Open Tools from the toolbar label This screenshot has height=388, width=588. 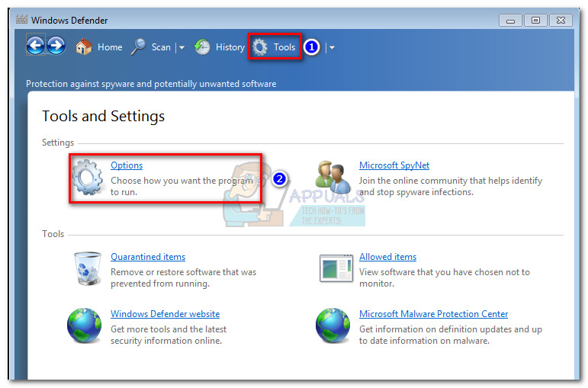284,47
